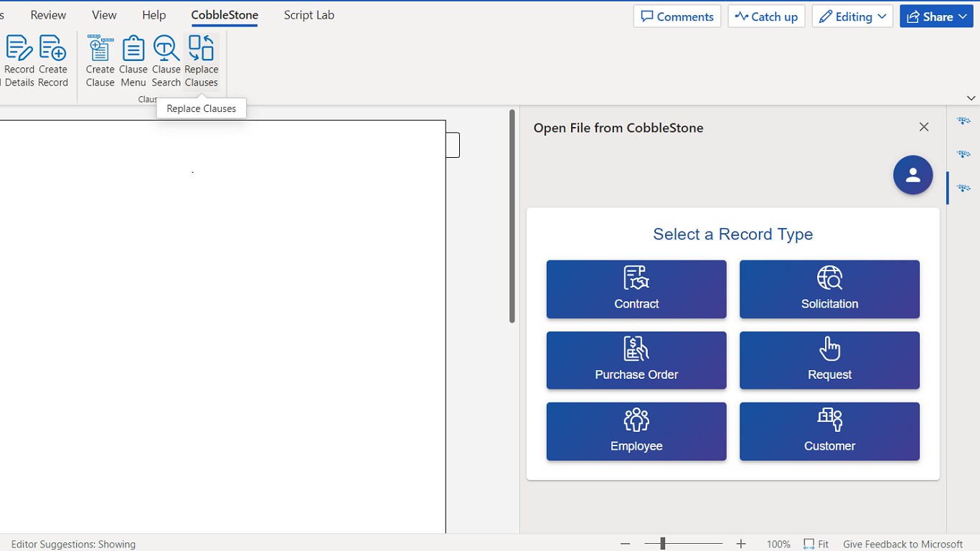
Task: Start a Clause Search
Action: click(166, 62)
